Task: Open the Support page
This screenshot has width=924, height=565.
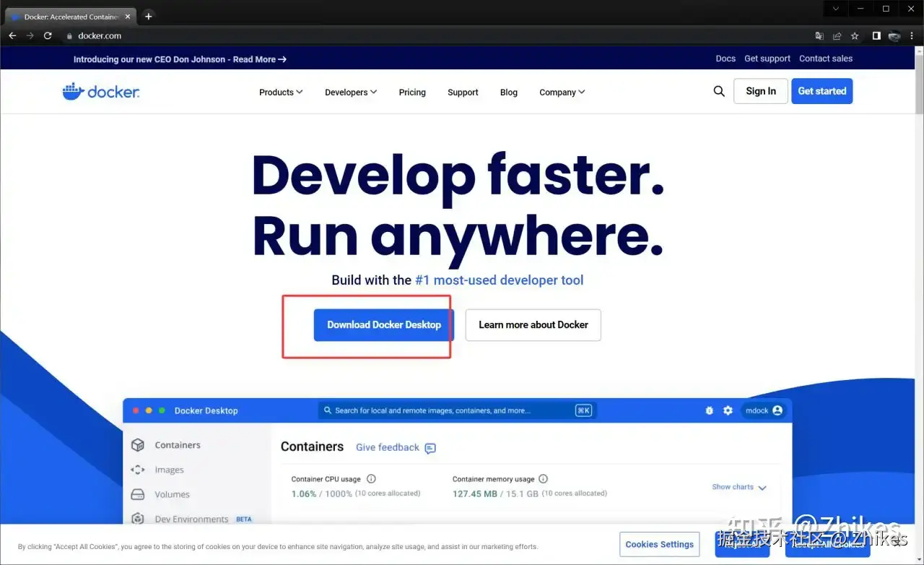Action: click(463, 92)
